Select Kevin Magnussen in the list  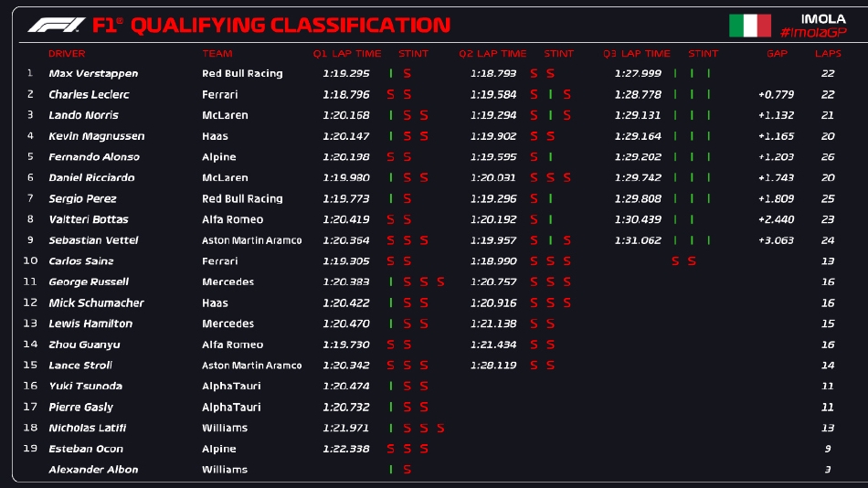[96, 136]
